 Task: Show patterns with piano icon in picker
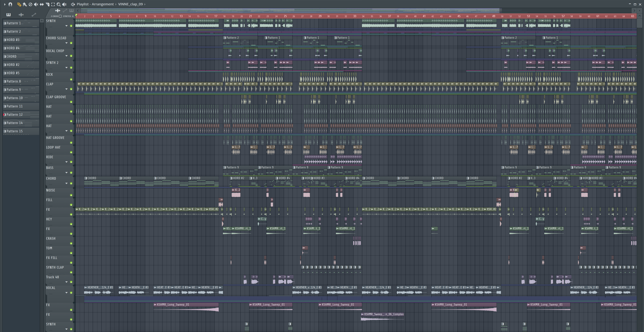[x=9, y=15]
